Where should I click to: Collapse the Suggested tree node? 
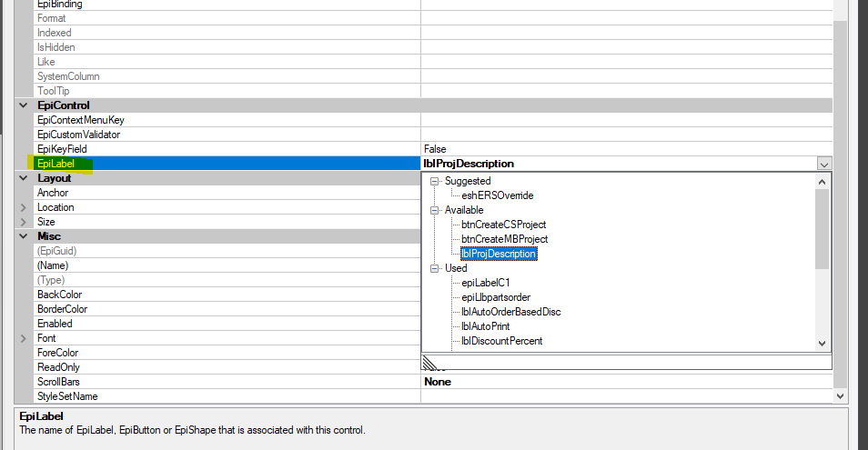point(435,181)
